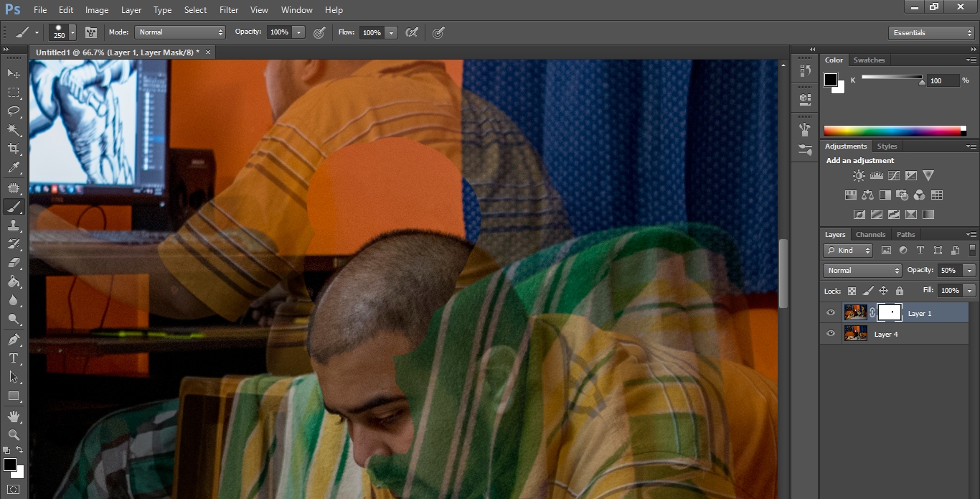Toggle the Brush panel button in options bar

91,32
